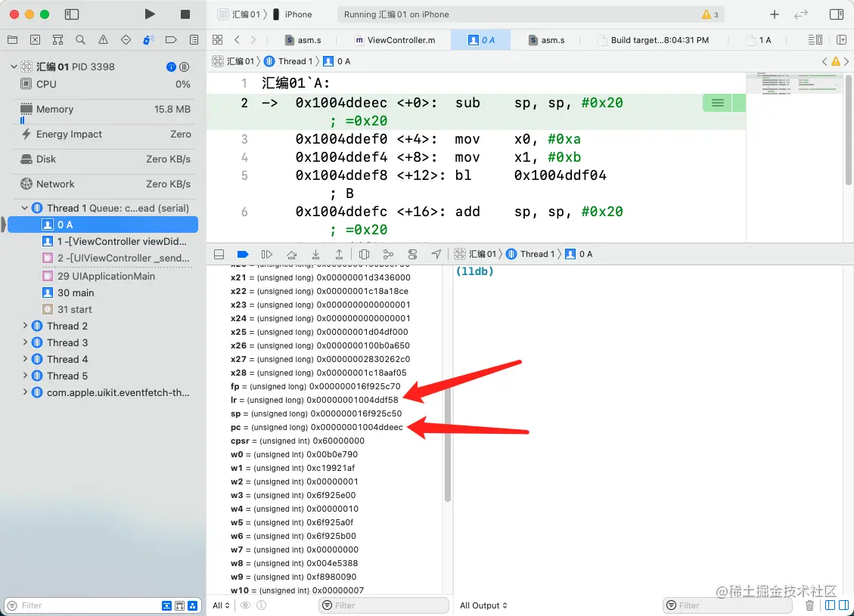Open Debug View Hierarchy
The width and height of the screenshot is (854, 616).
pyautogui.click(x=365, y=254)
